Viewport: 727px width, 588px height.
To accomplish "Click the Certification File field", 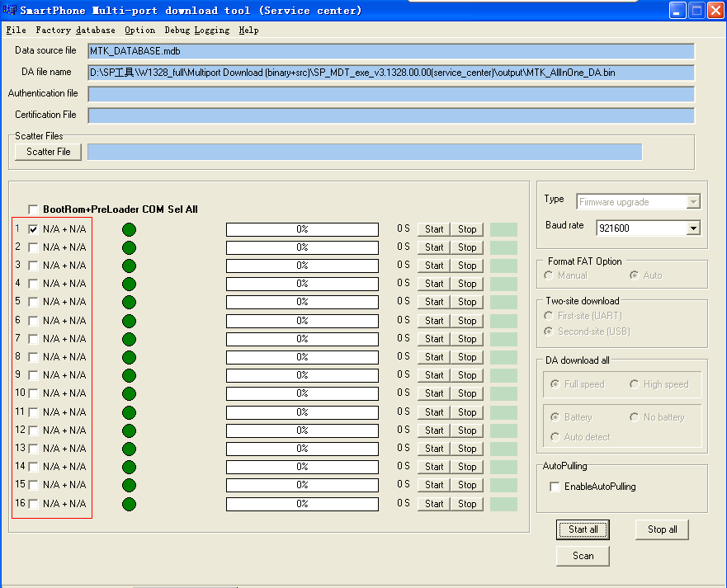I will point(391,115).
